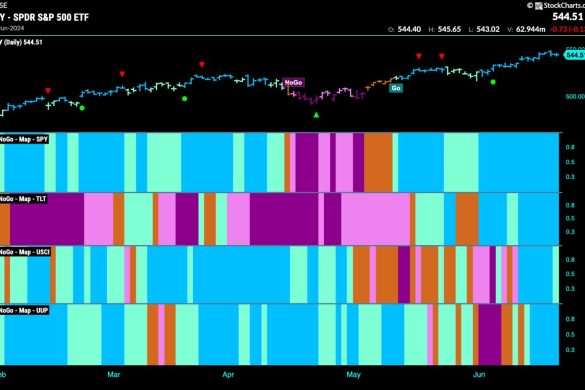
Task: Click the first red arrow in February
Action: [x=48, y=91]
